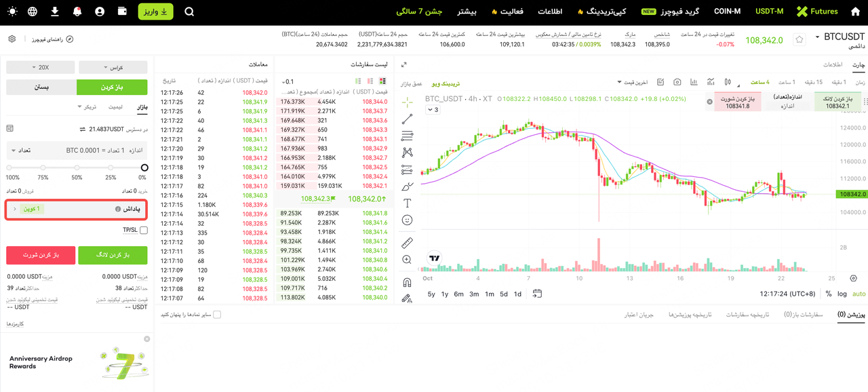Select the trend line drawing tool
This screenshot has height=392, width=868.
coord(407,119)
